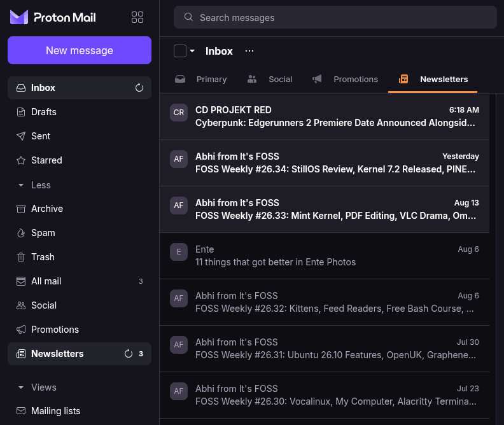Click the Archive box icon

coord(21,209)
